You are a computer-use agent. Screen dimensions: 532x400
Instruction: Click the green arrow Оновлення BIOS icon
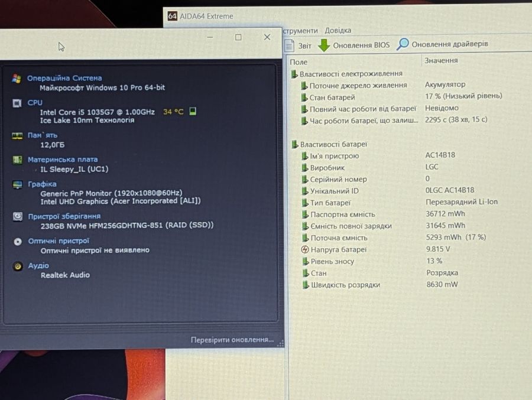pyautogui.click(x=324, y=45)
